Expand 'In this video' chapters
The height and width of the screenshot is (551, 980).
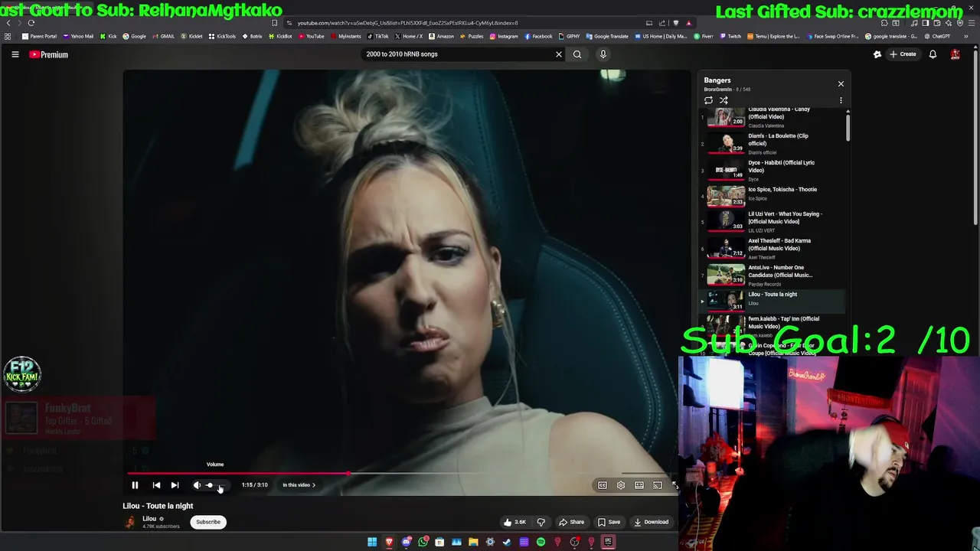pyautogui.click(x=299, y=485)
